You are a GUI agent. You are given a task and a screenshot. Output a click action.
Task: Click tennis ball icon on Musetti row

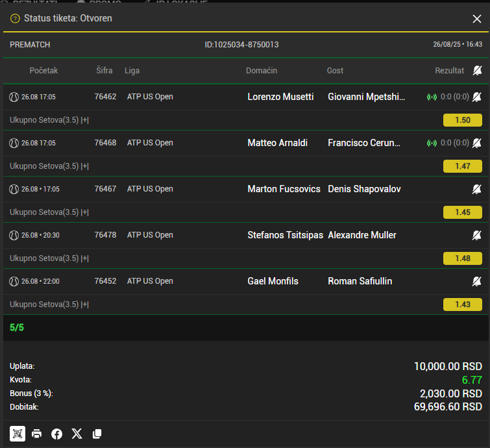point(14,97)
